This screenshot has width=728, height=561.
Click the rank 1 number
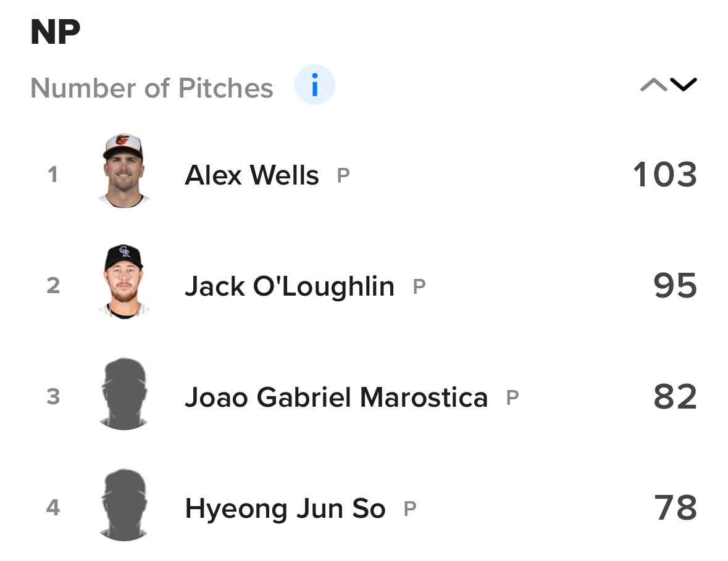tap(53, 175)
